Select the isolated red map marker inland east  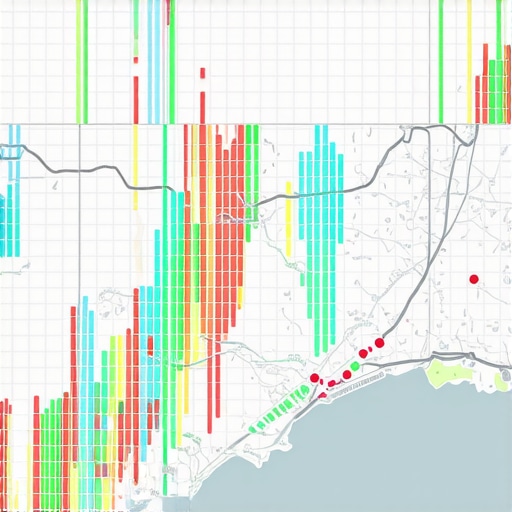click(x=474, y=279)
